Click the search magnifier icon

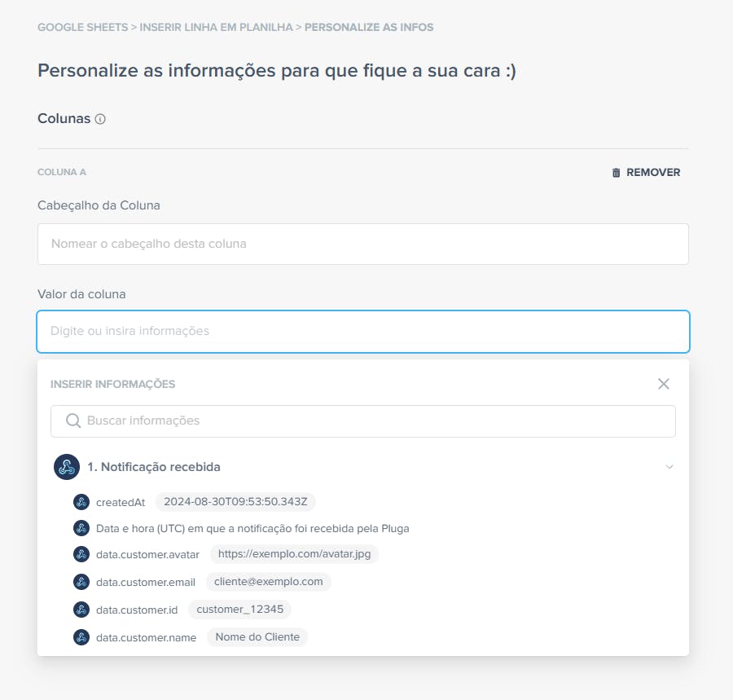[73, 420]
